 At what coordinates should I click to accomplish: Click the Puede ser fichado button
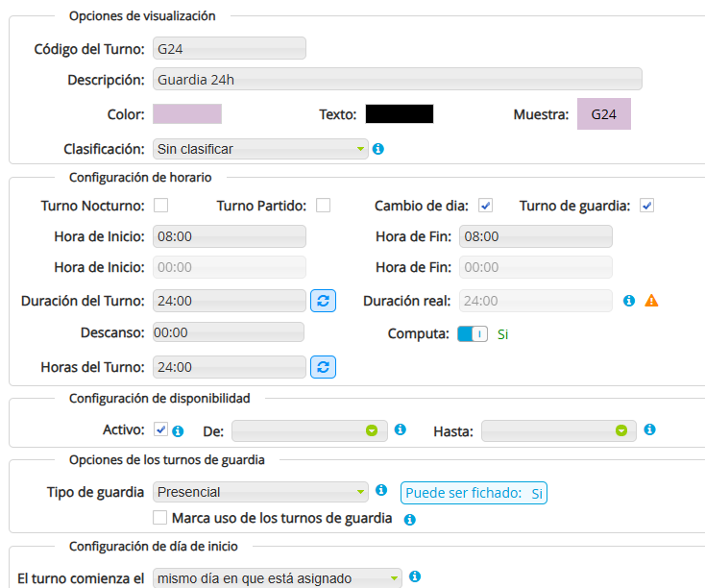coord(474,493)
